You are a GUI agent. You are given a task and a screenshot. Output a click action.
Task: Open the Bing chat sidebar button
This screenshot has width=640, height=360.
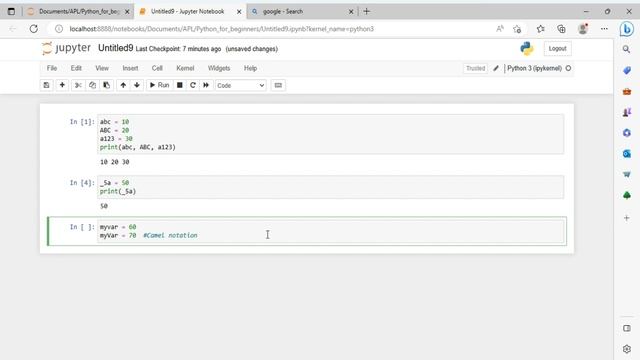(x=627, y=29)
